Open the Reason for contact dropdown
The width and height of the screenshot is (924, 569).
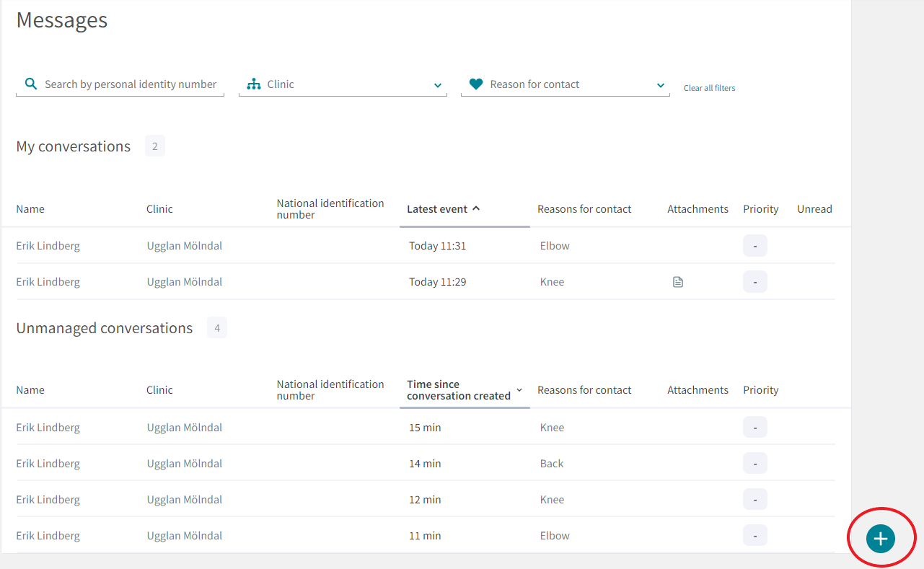pyautogui.click(x=566, y=84)
